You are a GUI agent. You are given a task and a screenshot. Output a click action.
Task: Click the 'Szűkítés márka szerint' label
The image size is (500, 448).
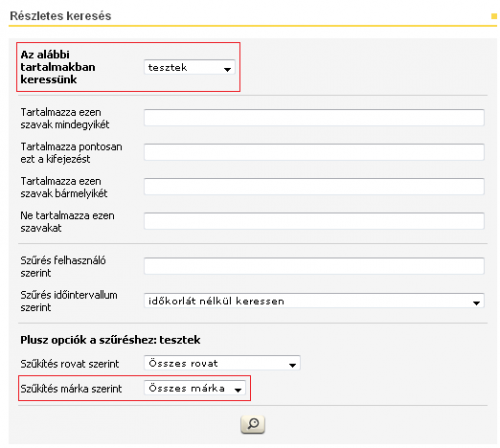(71, 389)
